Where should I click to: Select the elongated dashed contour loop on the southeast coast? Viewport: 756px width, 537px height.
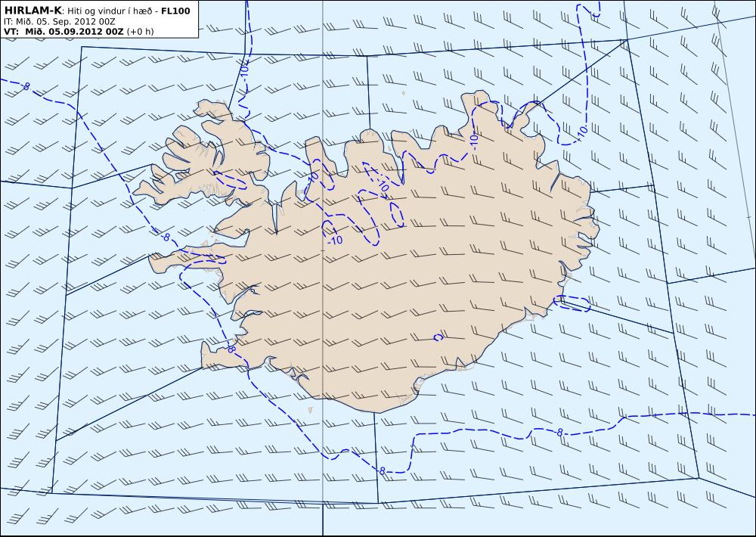(572, 303)
